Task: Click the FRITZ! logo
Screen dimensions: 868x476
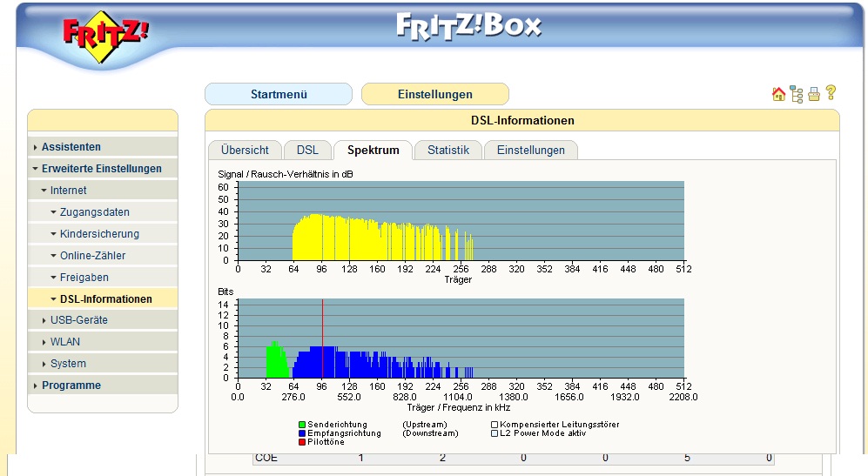Action: 105,36
